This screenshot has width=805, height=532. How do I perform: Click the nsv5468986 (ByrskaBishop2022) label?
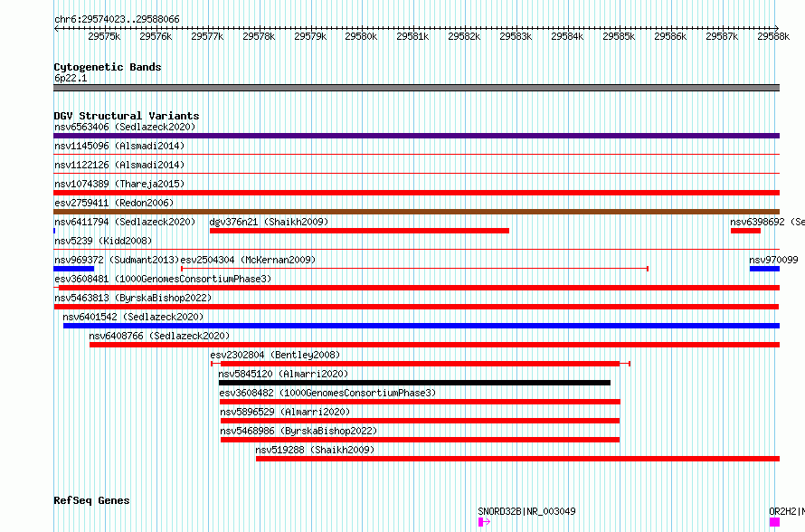coord(298,431)
